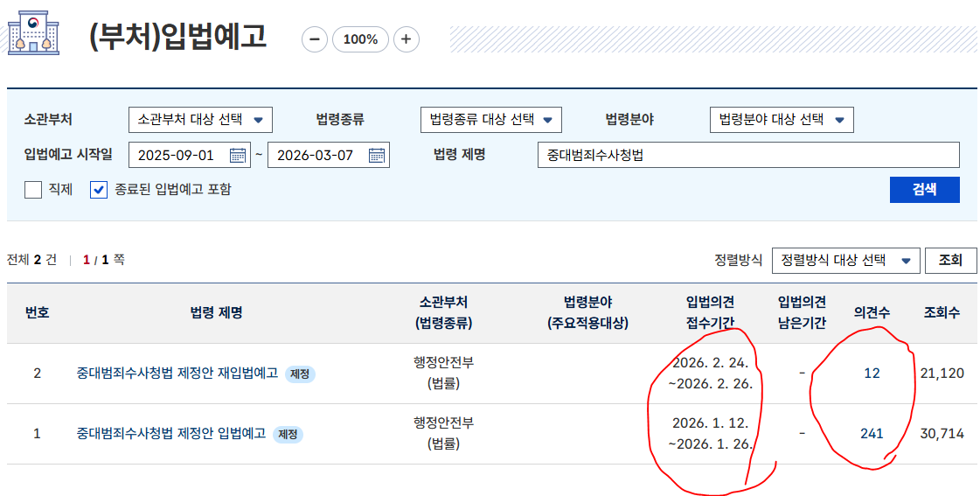
Task: Open the 법령종류 대상 선택 dropdown
Action: [491, 120]
